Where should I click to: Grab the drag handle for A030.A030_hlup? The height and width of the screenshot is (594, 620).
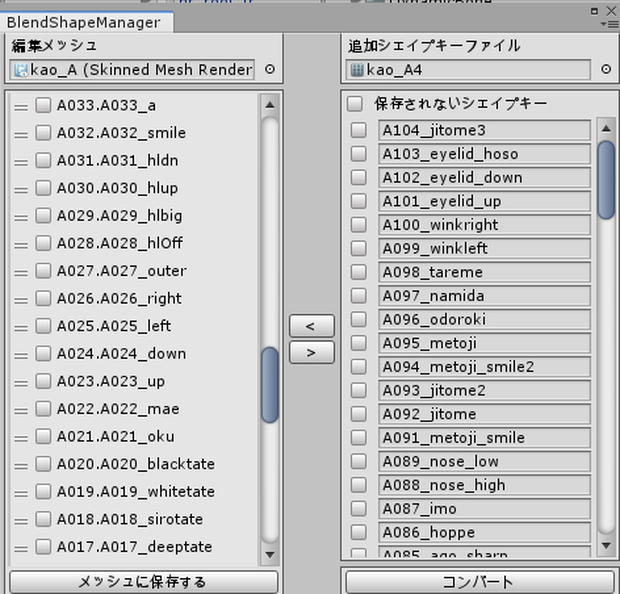pyautogui.click(x=21, y=190)
